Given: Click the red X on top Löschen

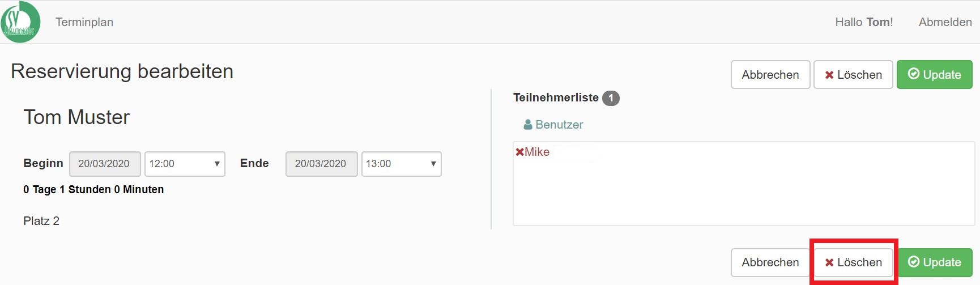Looking at the screenshot, I should 829,75.
